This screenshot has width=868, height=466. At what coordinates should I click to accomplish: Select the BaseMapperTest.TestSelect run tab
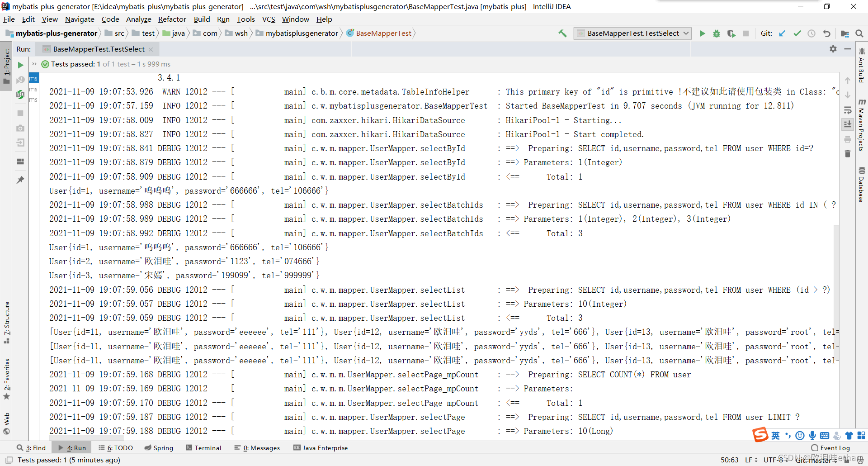[98, 49]
